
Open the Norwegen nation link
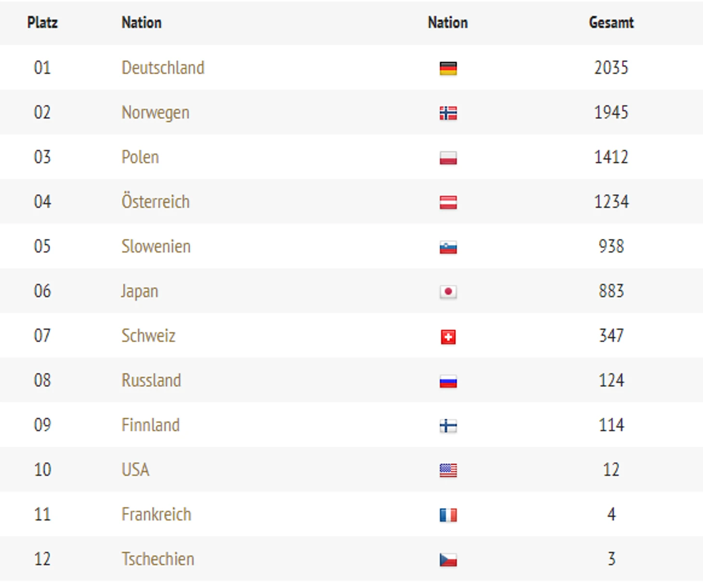155,113
